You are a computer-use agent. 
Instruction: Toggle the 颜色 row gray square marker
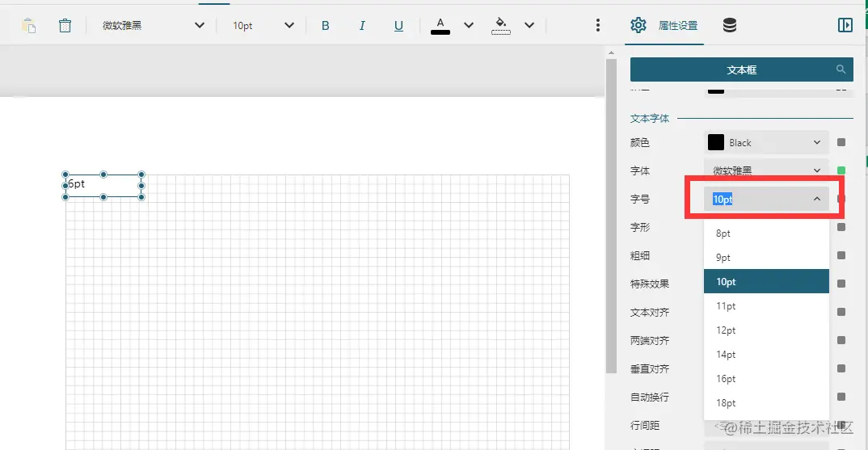point(841,142)
